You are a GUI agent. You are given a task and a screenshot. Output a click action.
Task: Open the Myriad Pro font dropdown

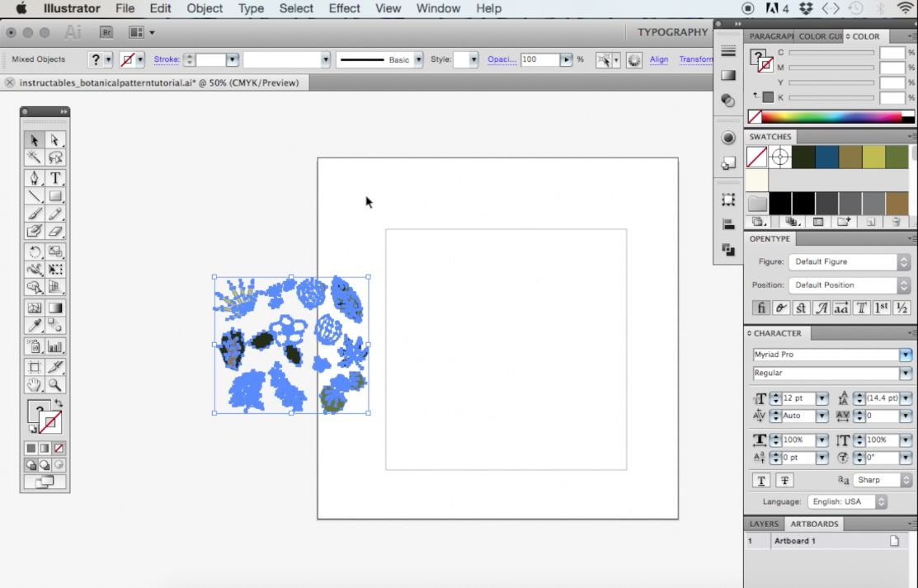click(906, 355)
